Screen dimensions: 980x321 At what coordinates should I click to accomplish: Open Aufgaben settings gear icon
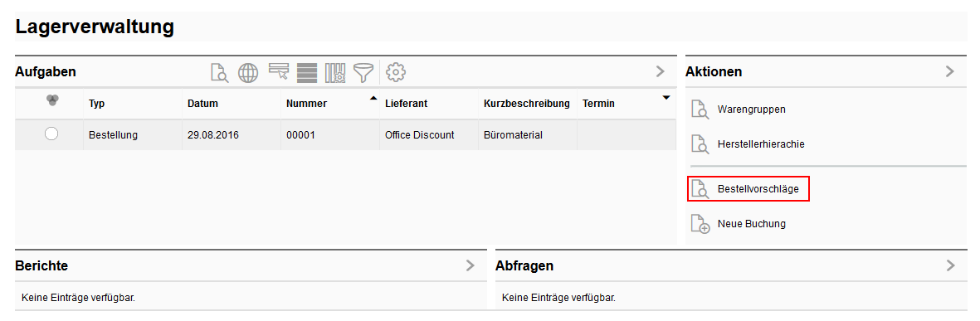coord(396,72)
